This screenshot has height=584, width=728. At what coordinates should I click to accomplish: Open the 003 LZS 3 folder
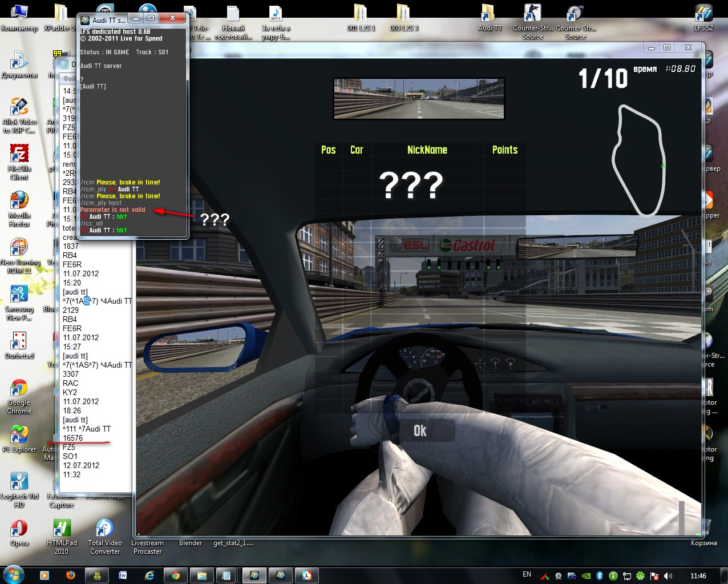[404, 18]
